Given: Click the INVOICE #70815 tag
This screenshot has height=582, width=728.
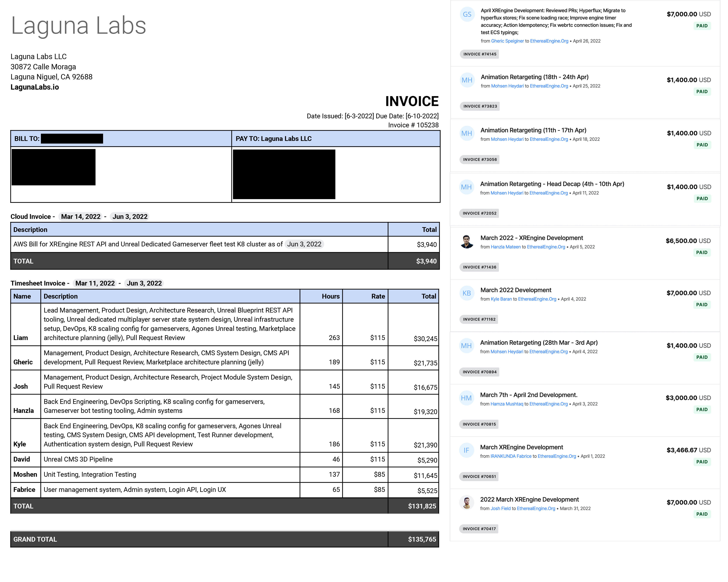Looking at the screenshot, I should (x=479, y=425).
